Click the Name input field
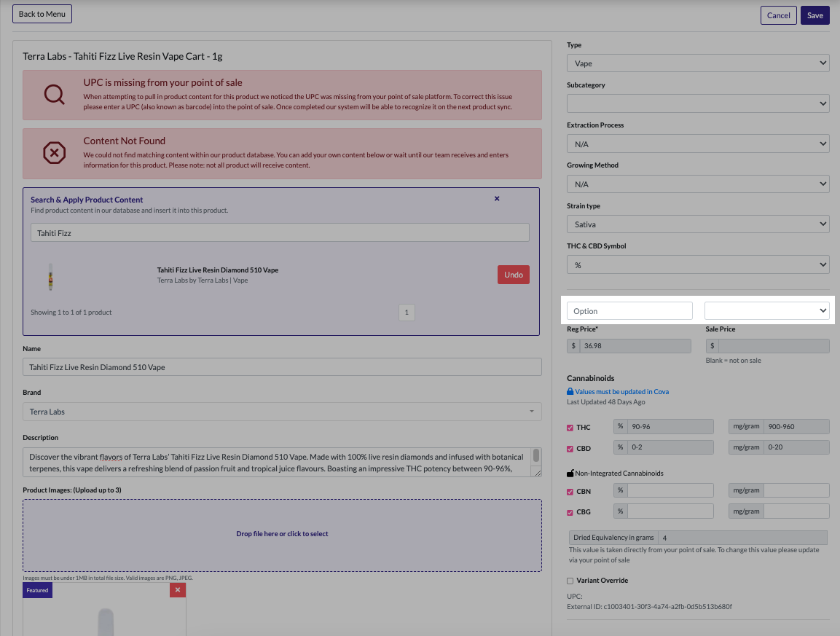The height and width of the screenshot is (636, 840). (282, 367)
